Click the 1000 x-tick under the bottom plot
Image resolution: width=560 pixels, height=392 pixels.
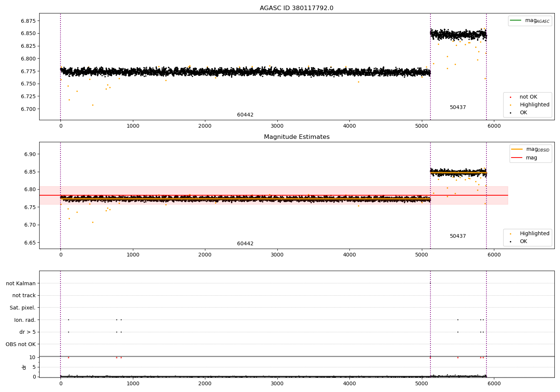tap(133, 383)
